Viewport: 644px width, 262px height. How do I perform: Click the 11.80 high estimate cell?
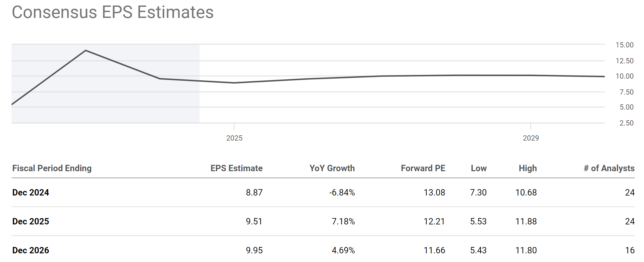(526, 250)
